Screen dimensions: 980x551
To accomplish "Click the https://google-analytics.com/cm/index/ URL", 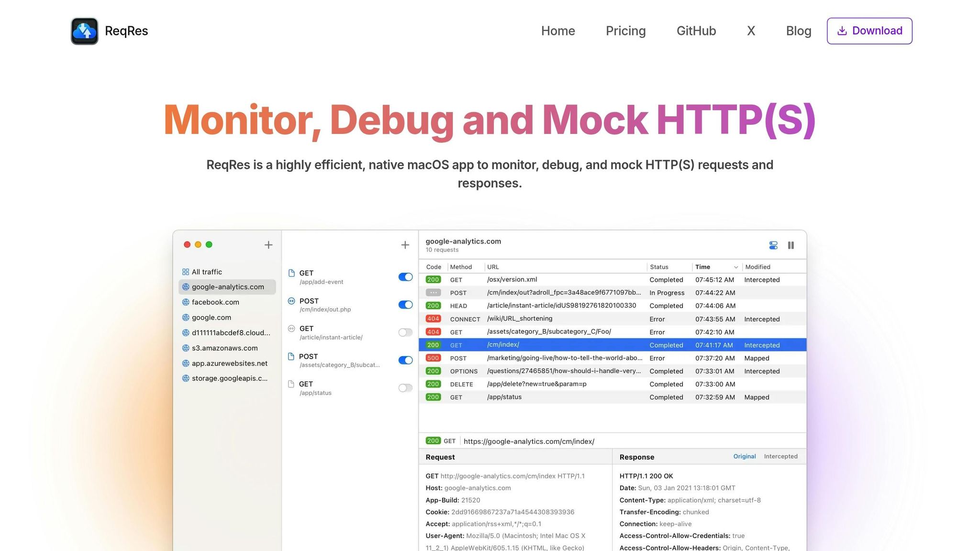I will tap(529, 441).
